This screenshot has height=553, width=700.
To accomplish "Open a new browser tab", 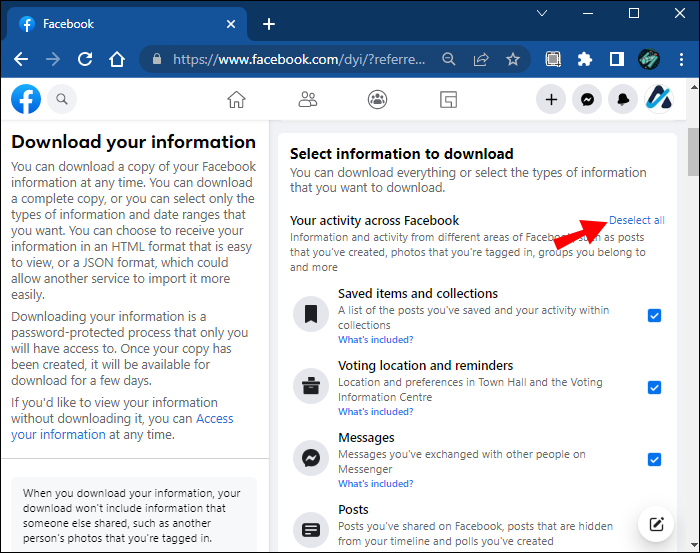I will (269, 24).
